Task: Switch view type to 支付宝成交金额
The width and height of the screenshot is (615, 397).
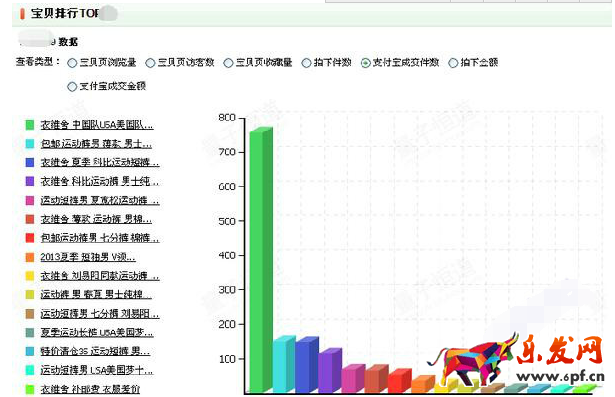Action: tap(72, 87)
